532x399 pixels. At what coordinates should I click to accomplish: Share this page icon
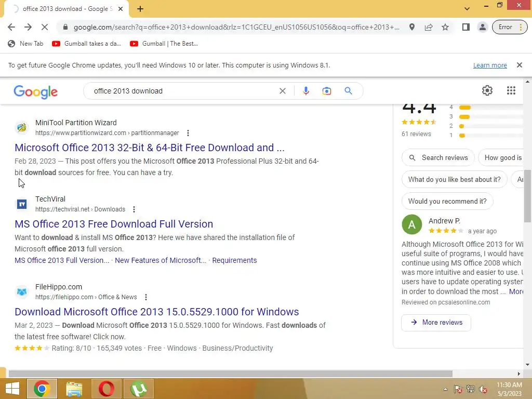pos(429,27)
